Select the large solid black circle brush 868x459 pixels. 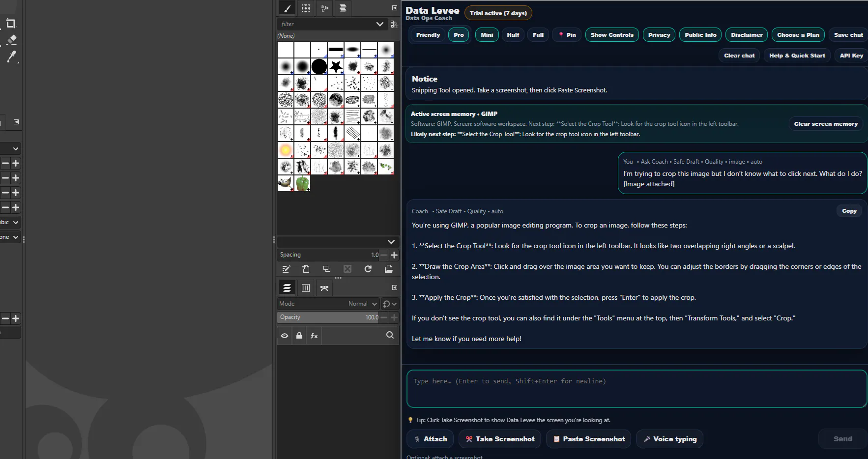[x=319, y=66]
